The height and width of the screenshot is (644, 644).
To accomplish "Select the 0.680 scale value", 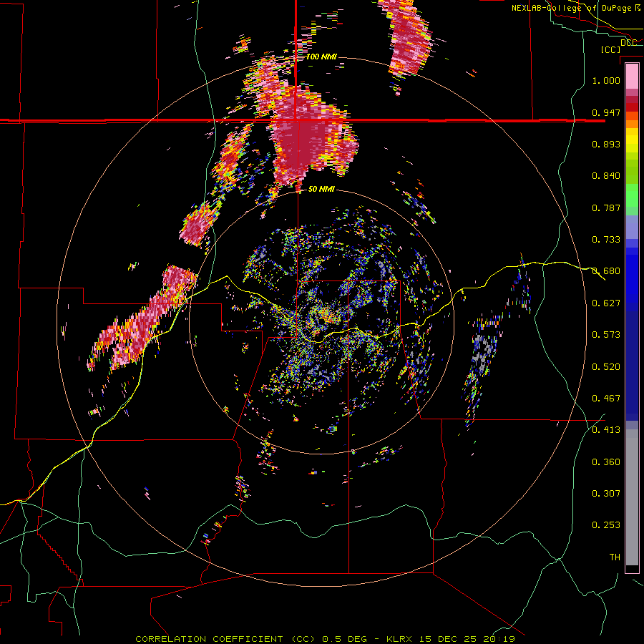I will pyautogui.click(x=606, y=271).
